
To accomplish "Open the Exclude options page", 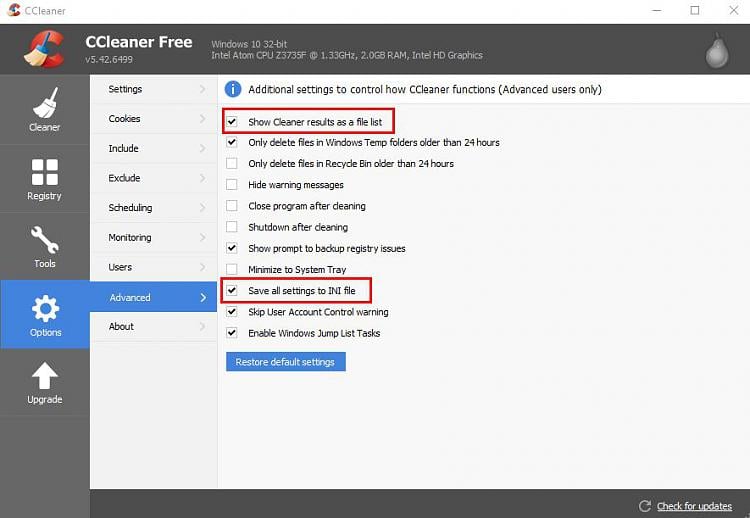I will pyautogui.click(x=154, y=178).
